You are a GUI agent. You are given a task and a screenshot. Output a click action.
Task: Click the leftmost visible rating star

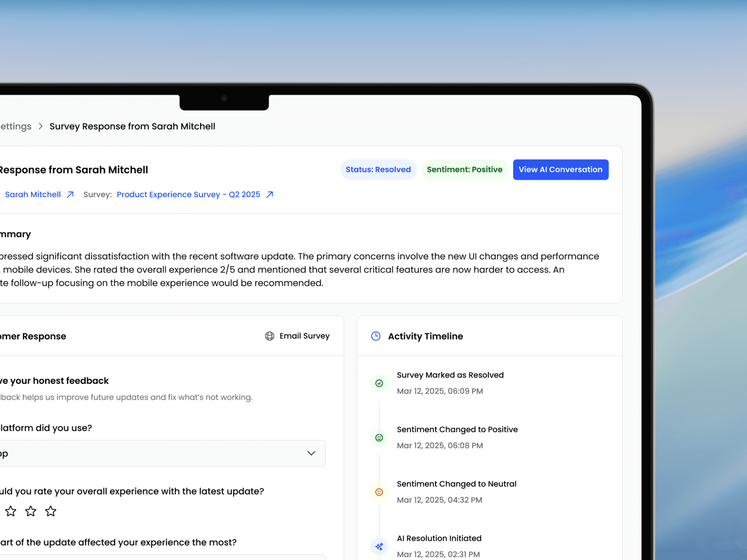[x=11, y=511]
